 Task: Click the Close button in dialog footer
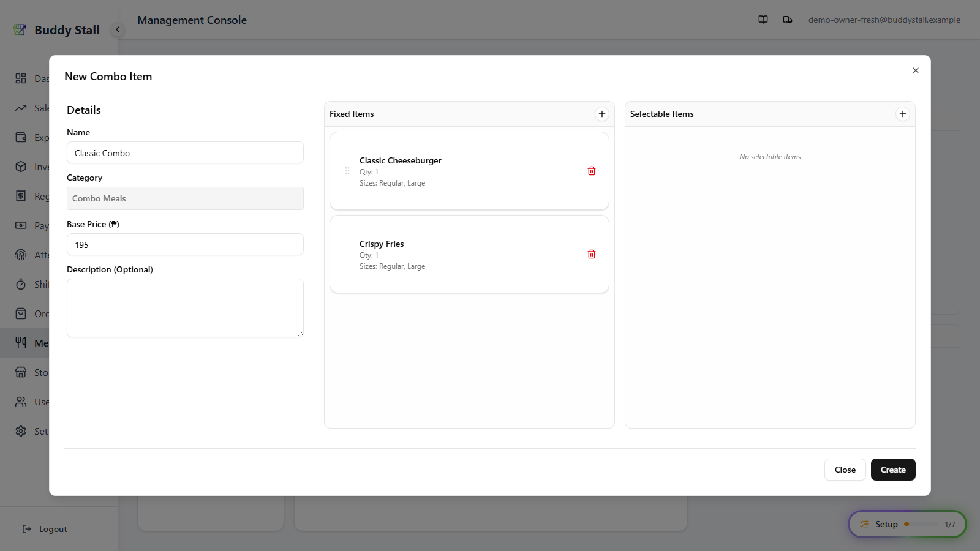845,470
